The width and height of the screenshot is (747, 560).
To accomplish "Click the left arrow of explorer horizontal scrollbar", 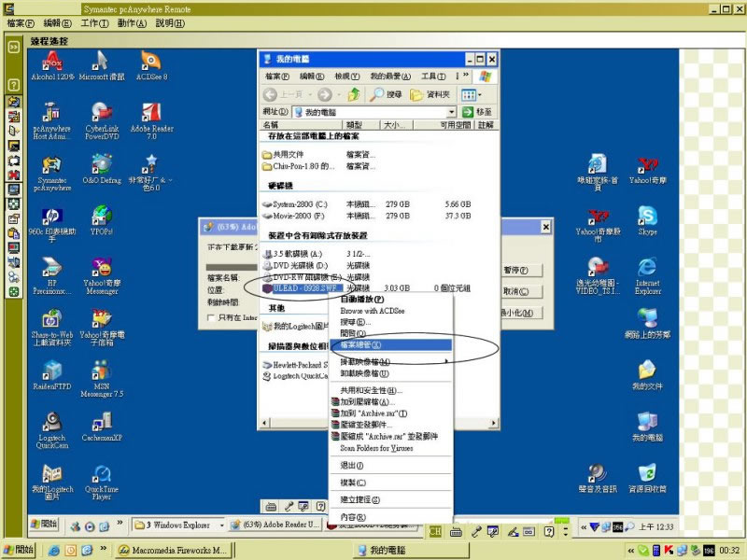I will coord(264,423).
